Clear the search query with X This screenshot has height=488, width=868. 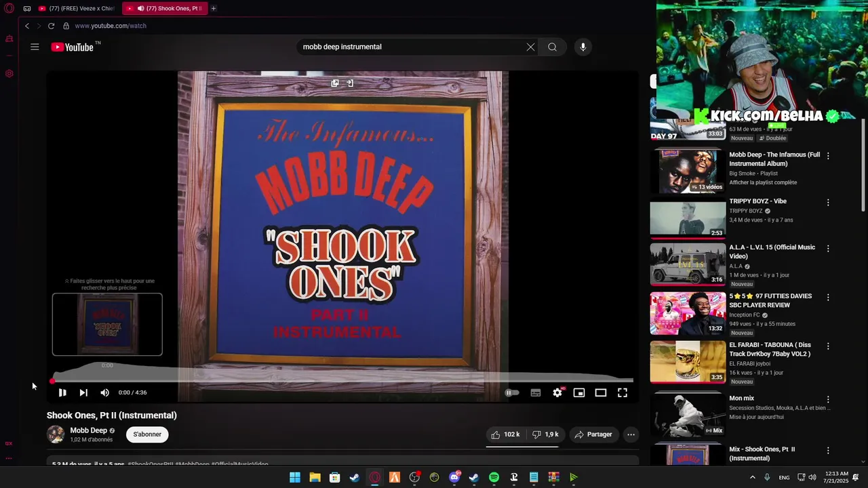pos(530,47)
